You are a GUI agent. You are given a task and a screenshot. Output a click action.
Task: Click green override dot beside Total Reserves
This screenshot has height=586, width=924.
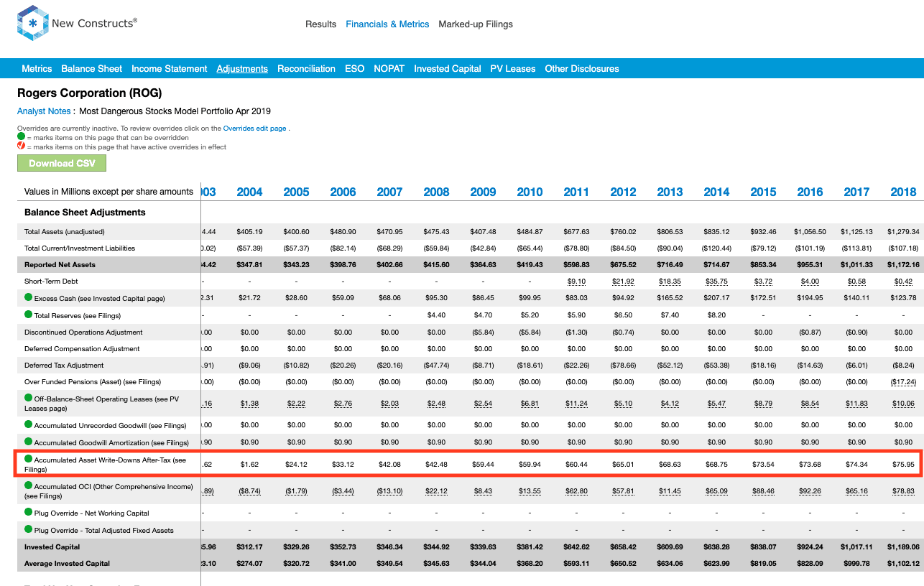(x=29, y=315)
